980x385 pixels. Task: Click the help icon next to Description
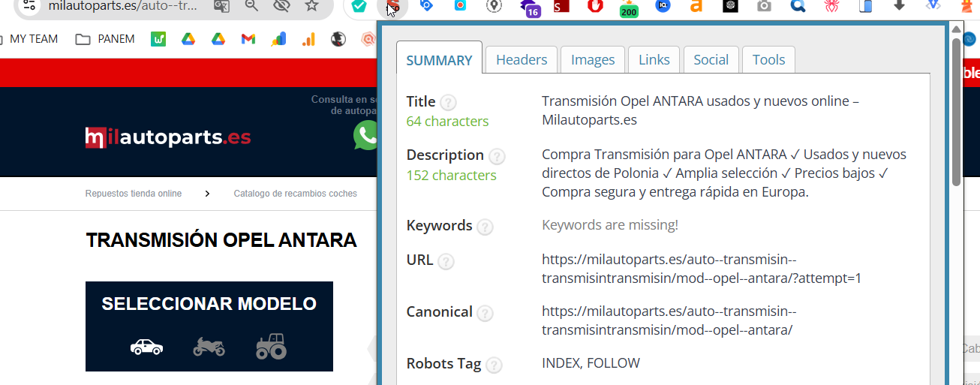point(497,157)
